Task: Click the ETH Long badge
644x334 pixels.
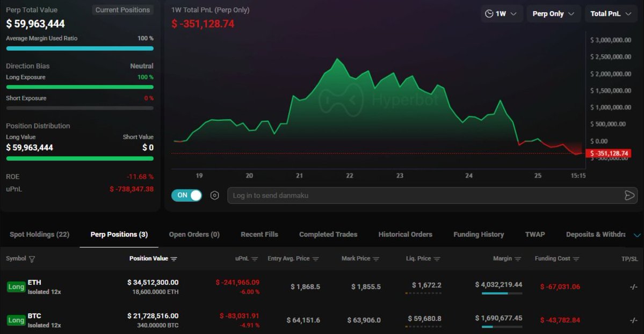Action: point(16,287)
